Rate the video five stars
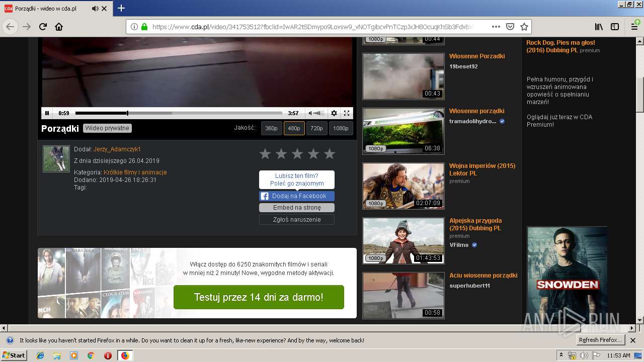Screen dimensions: 644x362 [x=330, y=154]
